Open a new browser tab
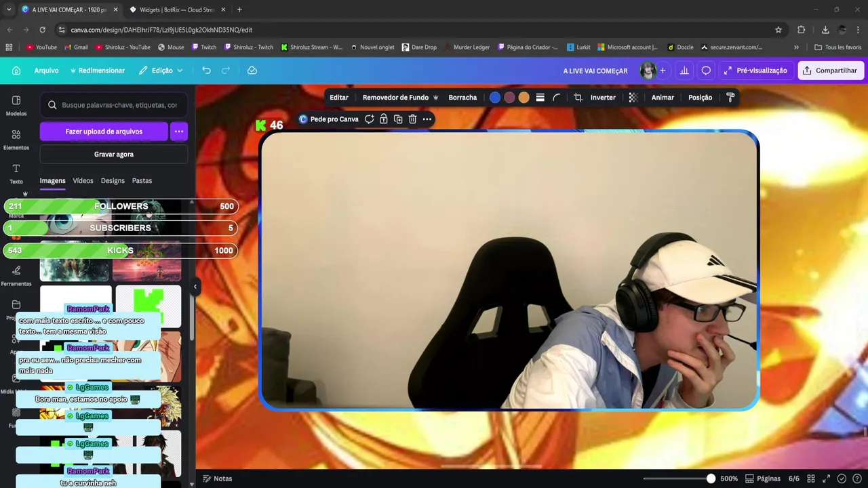 pyautogui.click(x=239, y=9)
